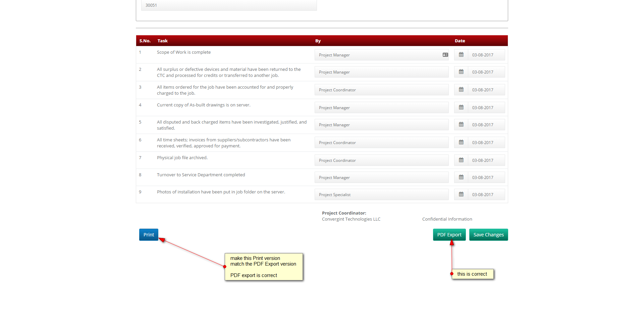Click the 'Project Coordinator:' label

tap(344, 213)
